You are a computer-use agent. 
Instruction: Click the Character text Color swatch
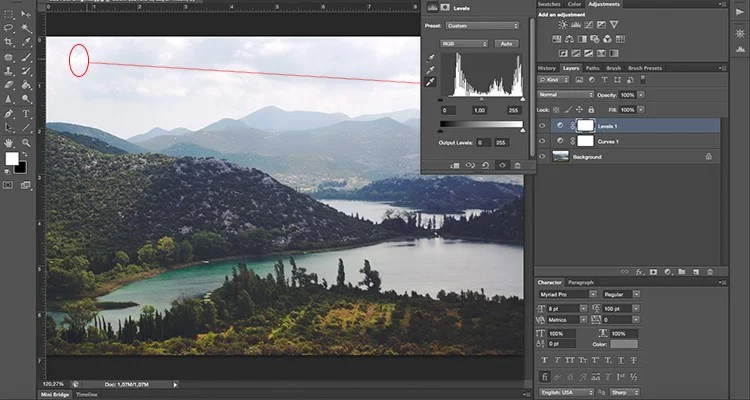[x=623, y=344]
